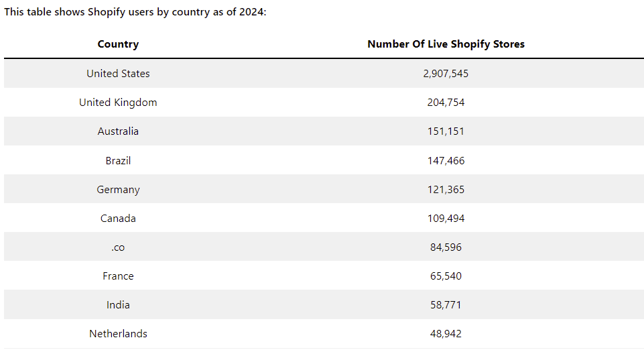This screenshot has height=350, width=644.
Task: Click the table caption about Shopify users
Action: [x=135, y=13]
